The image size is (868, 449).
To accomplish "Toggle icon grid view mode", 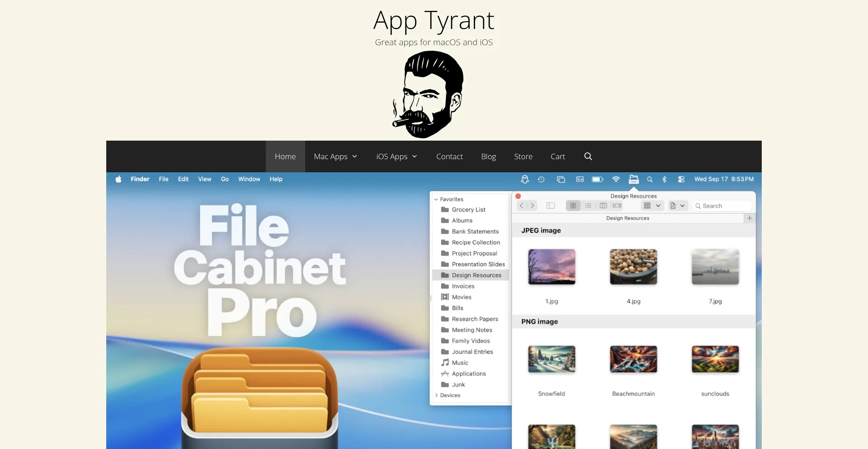I will click(x=573, y=205).
